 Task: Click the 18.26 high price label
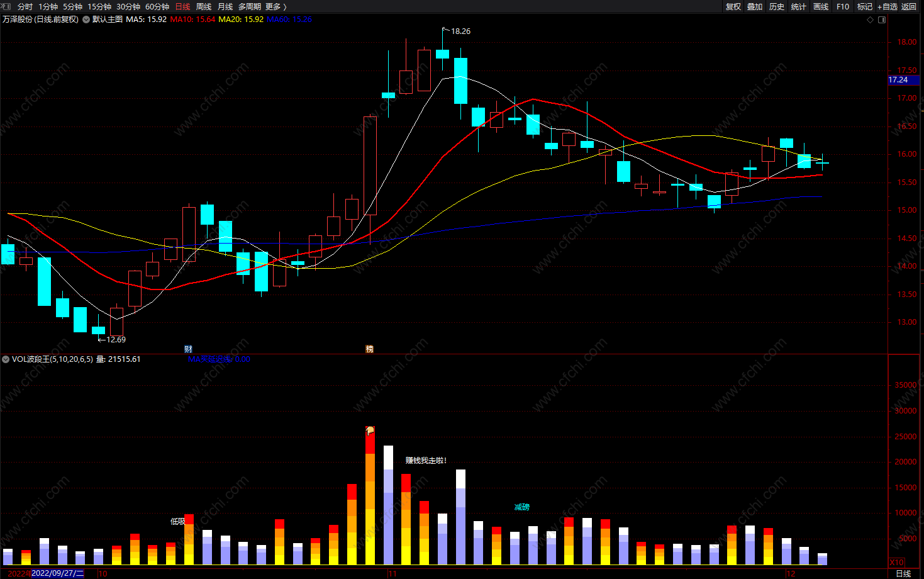click(x=460, y=31)
